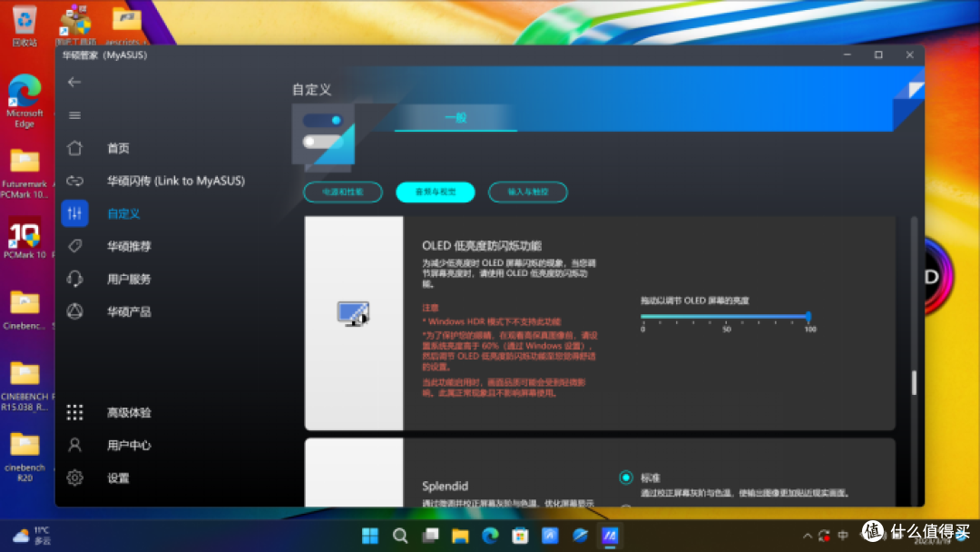The width and height of the screenshot is (980, 552).
Task: Open the 首页 home page
Action: tap(118, 148)
